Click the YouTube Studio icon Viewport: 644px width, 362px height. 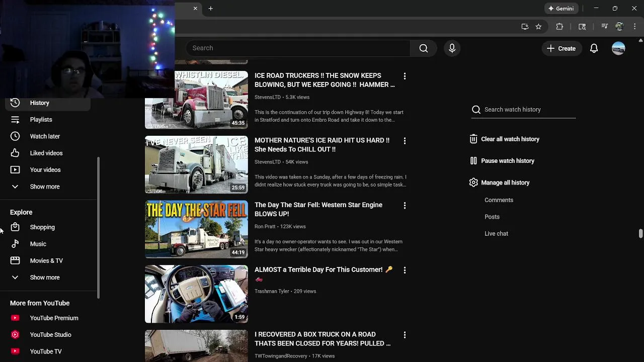(15, 334)
